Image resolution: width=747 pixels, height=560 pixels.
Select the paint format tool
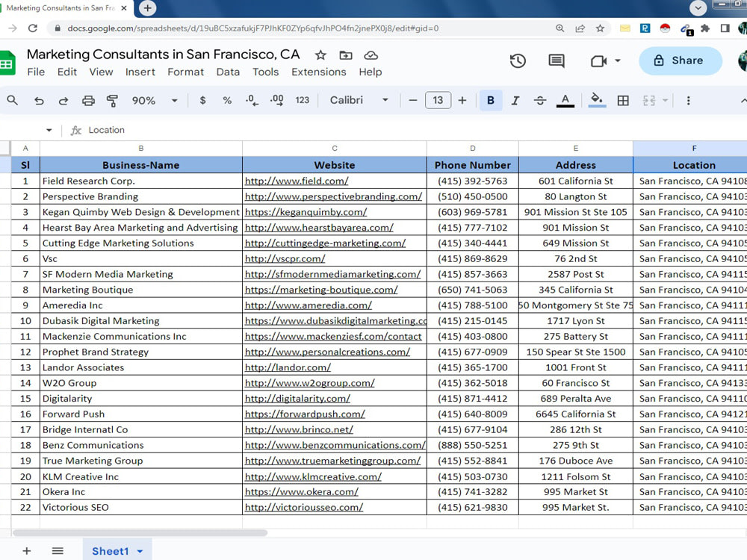coord(112,101)
